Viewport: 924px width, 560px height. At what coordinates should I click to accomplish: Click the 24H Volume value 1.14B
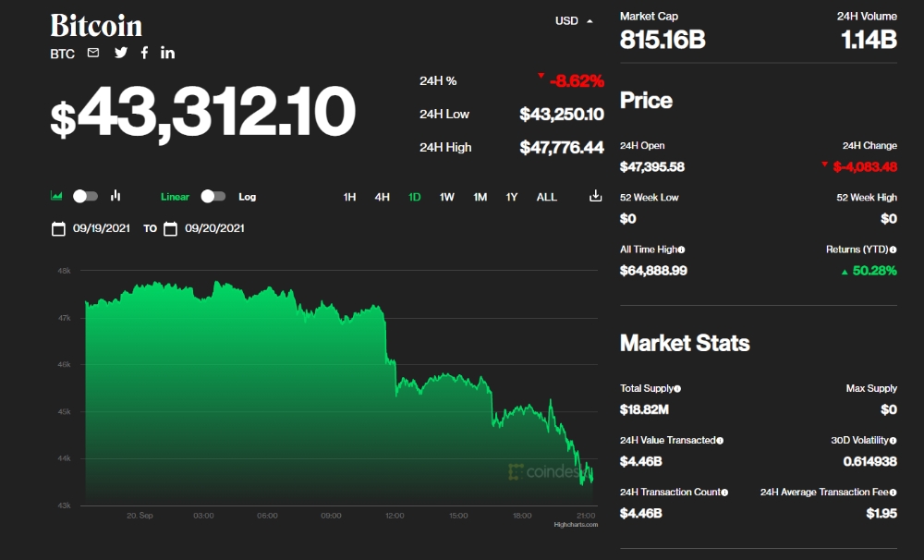pyautogui.click(x=869, y=40)
